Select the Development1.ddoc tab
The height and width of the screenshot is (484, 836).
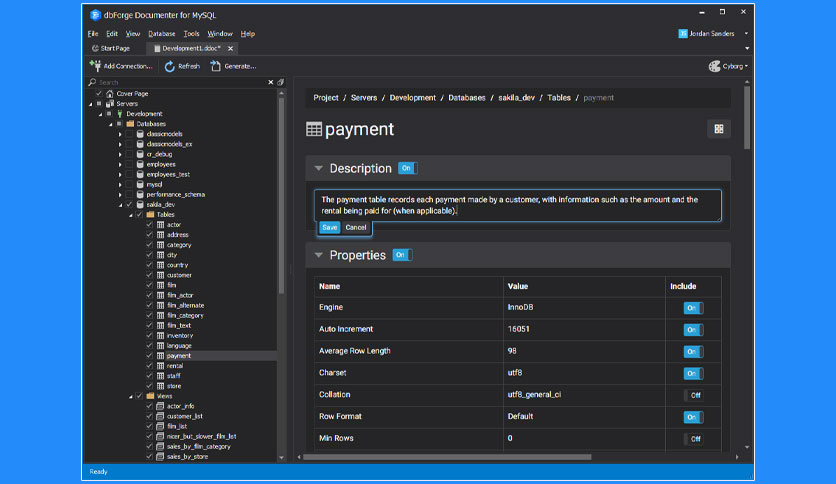pos(191,49)
